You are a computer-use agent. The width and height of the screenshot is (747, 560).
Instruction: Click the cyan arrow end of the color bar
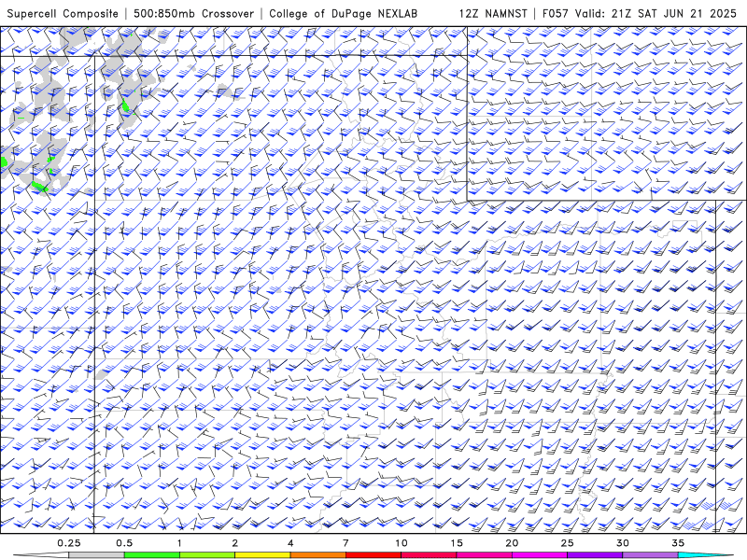tap(705, 555)
